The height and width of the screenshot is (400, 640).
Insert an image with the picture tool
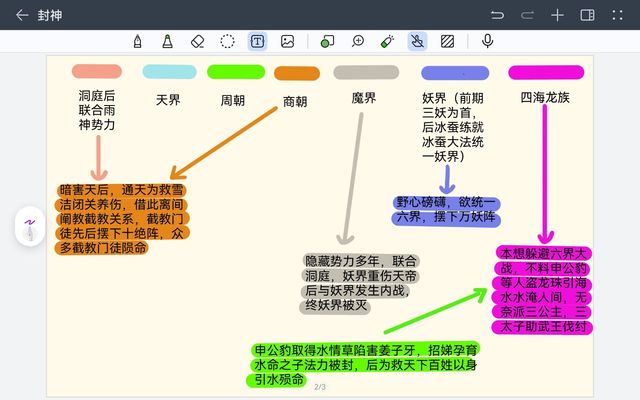287,41
